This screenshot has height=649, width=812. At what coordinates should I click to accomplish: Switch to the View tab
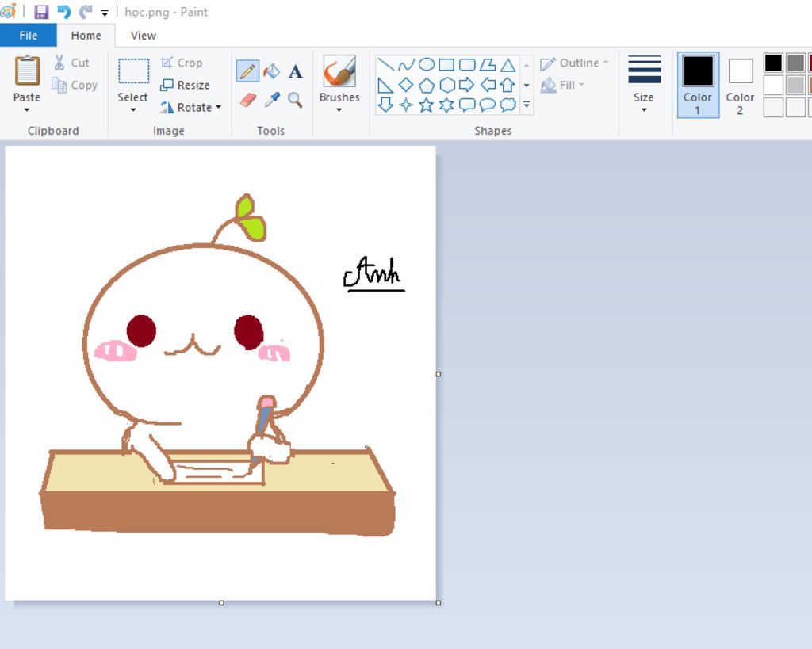[143, 35]
